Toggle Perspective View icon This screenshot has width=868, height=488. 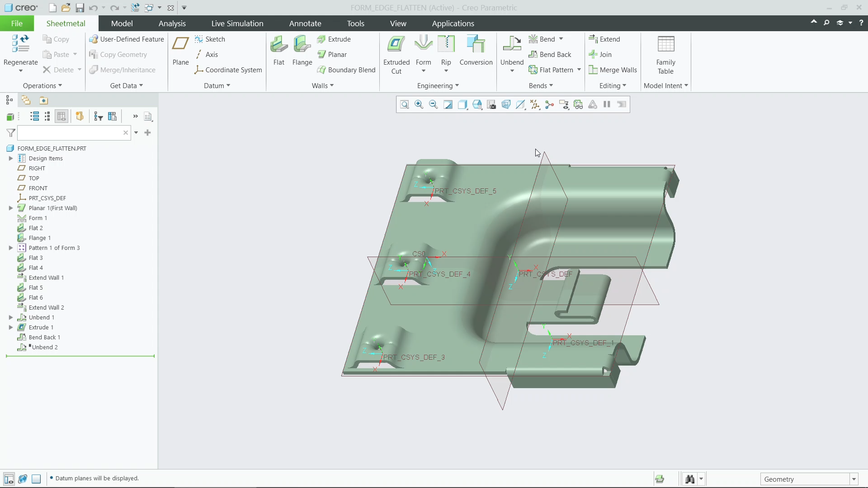pos(506,105)
